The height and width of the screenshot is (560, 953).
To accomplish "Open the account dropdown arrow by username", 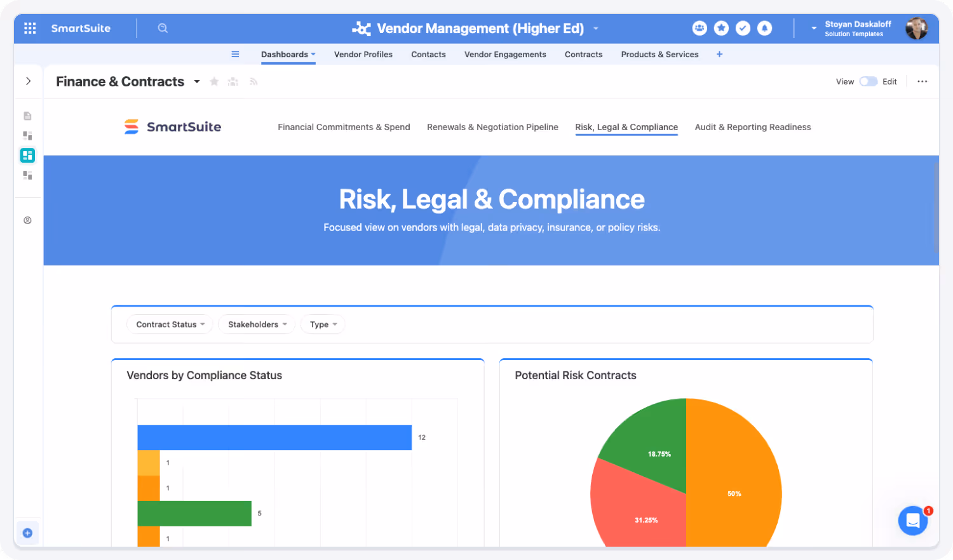I will [814, 29].
